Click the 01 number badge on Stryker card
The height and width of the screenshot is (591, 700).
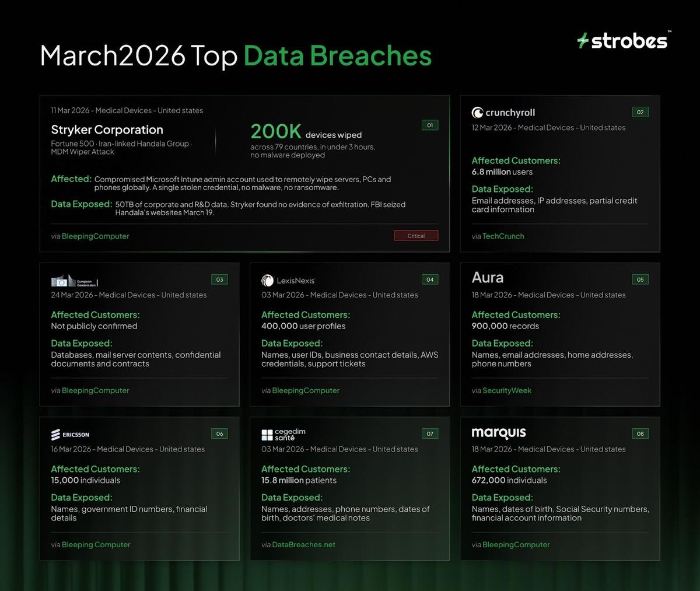tap(430, 125)
